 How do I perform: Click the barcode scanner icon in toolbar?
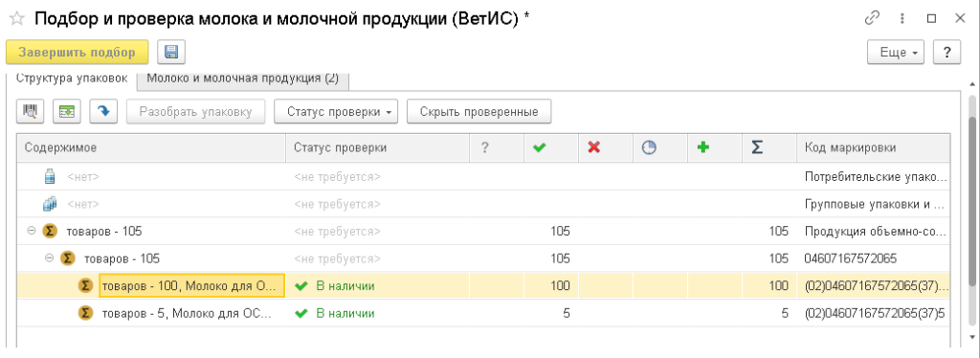coord(30,112)
